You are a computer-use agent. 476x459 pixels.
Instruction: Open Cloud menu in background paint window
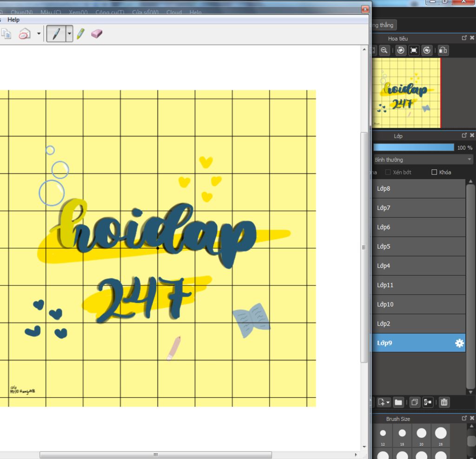point(174,12)
